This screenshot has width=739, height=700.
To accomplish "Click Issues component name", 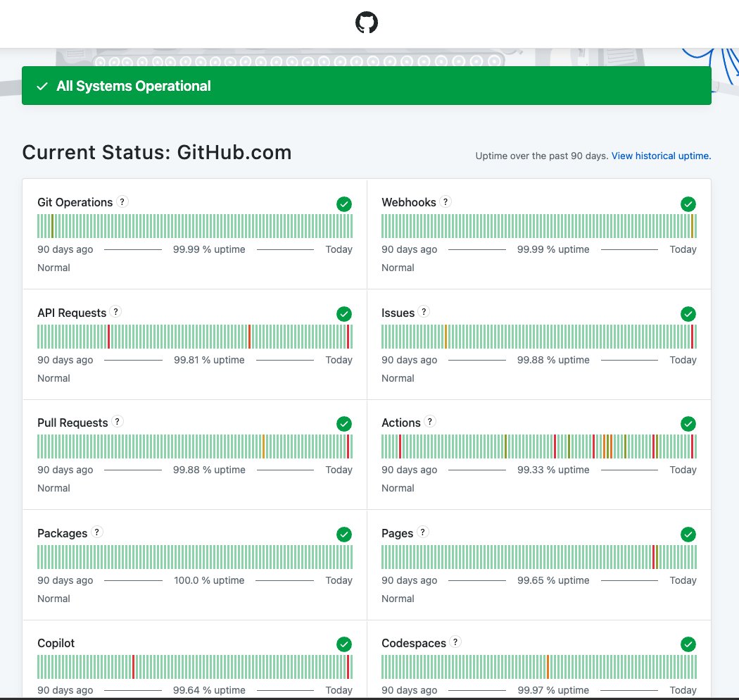I will [x=398, y=313].
